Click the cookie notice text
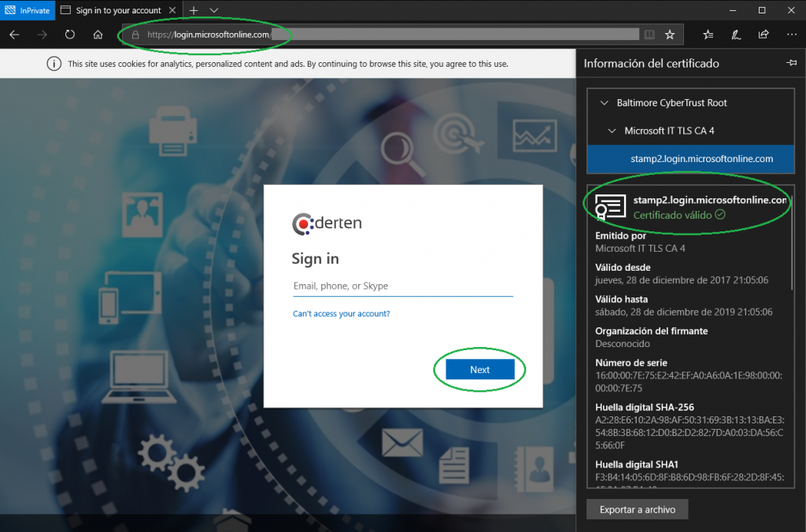The image size is (806, 532). pos(288,65)
